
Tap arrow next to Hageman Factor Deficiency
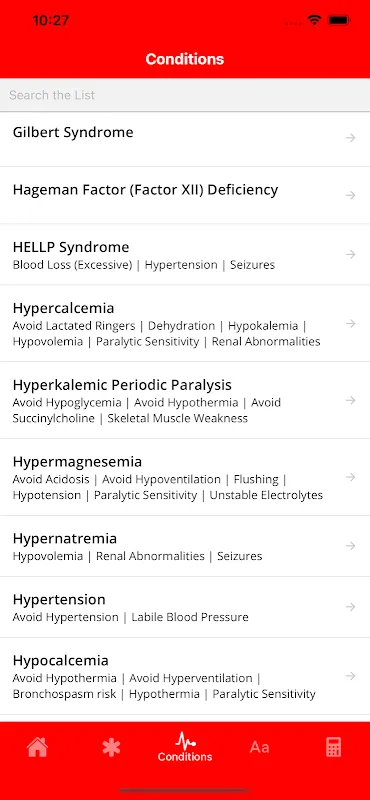click(x=351, y=195)
